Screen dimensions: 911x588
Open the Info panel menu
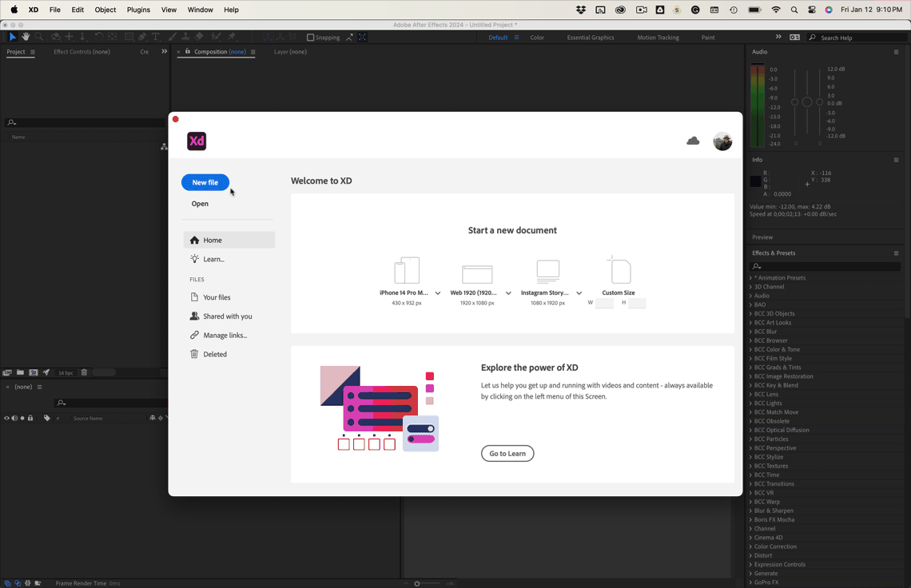pyautogui.click(x=896, y=160)
